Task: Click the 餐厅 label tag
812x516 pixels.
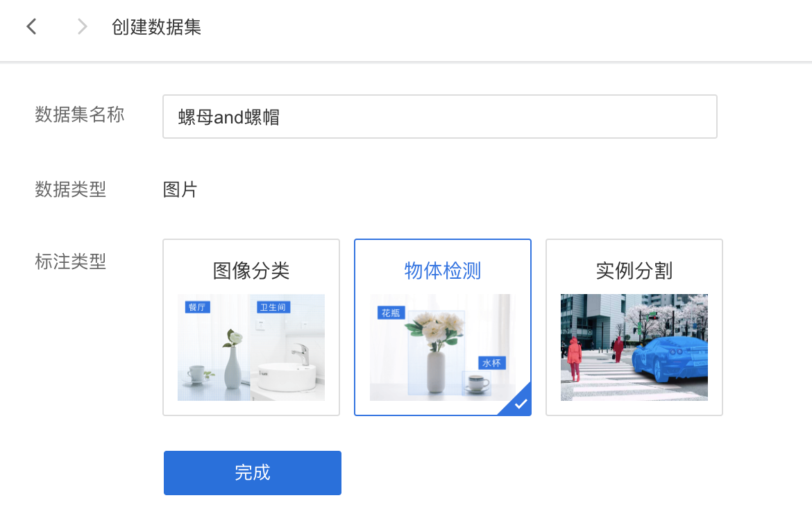Action: pos(197,307)
